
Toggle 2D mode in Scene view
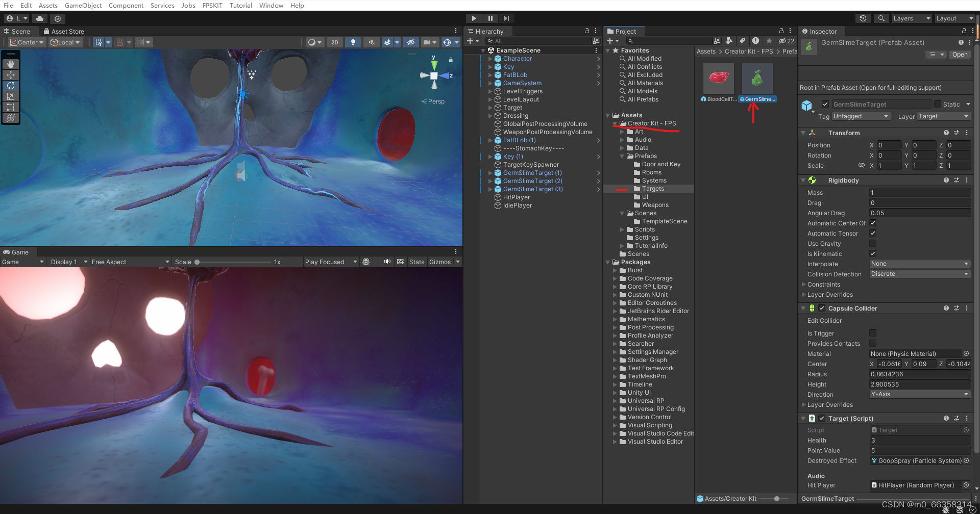coord(334,42)
